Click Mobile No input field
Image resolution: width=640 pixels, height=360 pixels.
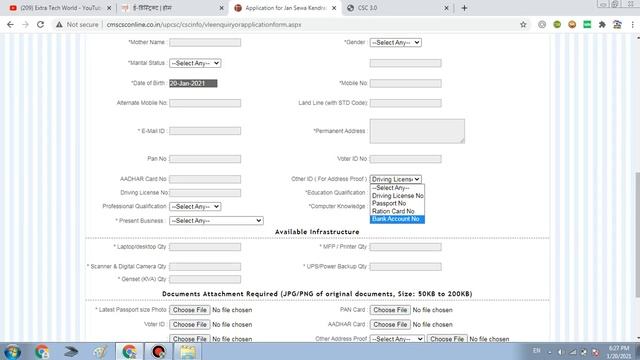click(x=405, y=83)
